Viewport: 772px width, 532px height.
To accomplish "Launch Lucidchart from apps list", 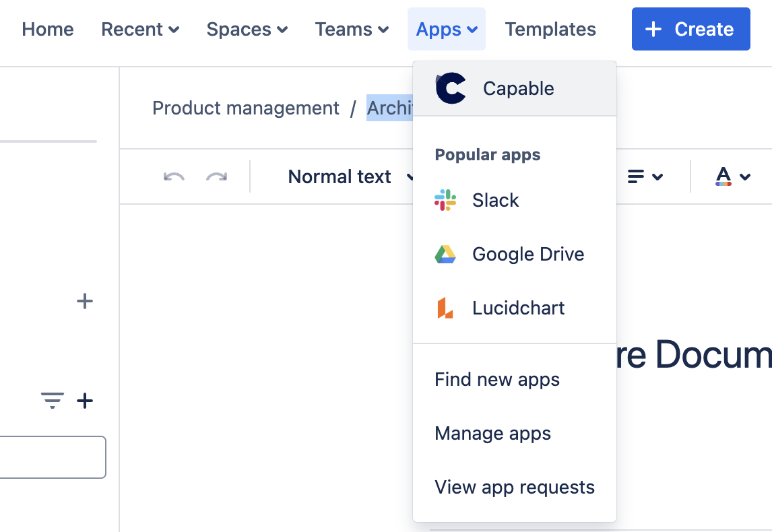I will 518,308.
